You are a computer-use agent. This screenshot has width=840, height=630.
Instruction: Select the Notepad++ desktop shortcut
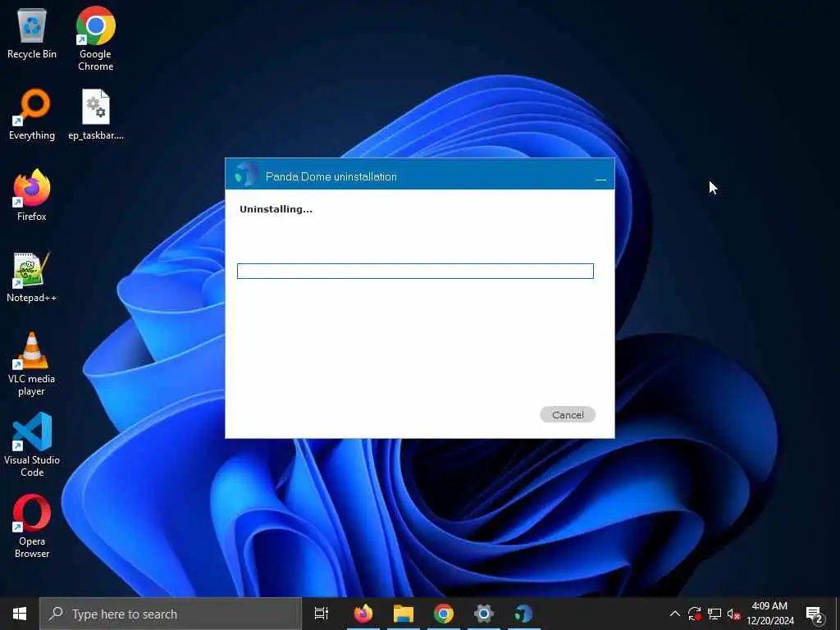(x=32, y=277)
